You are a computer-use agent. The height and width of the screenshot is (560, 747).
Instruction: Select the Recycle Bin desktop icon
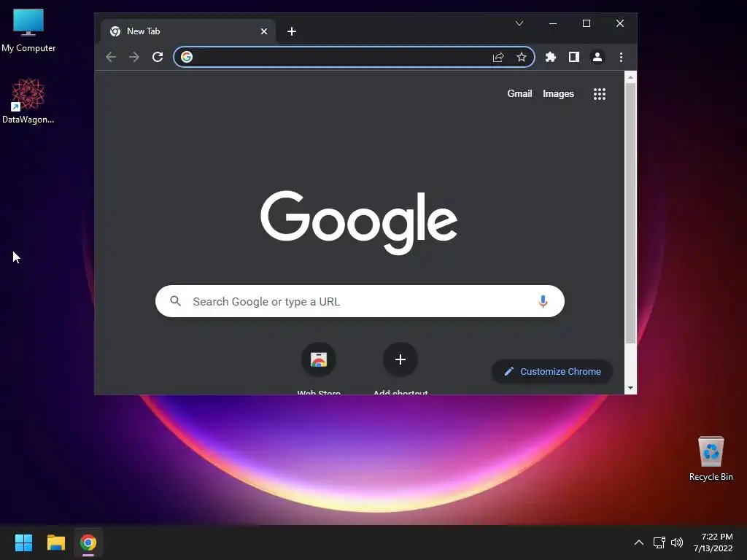711,459
